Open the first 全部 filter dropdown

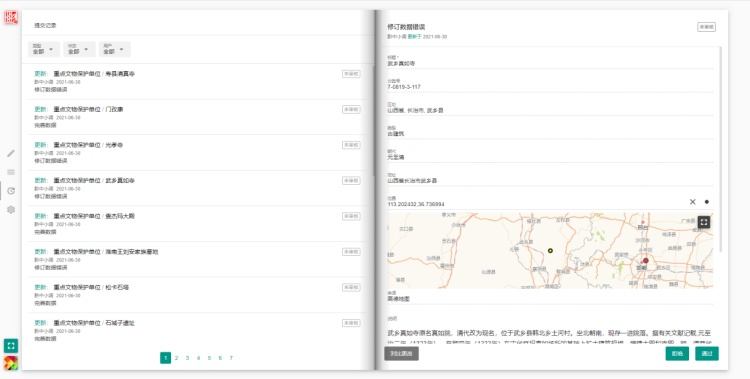click(x=44, y=49)
